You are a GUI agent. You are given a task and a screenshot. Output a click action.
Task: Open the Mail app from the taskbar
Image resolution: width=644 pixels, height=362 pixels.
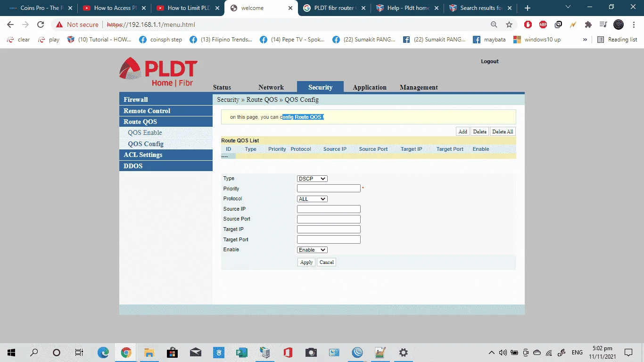[x=195, y=353]
